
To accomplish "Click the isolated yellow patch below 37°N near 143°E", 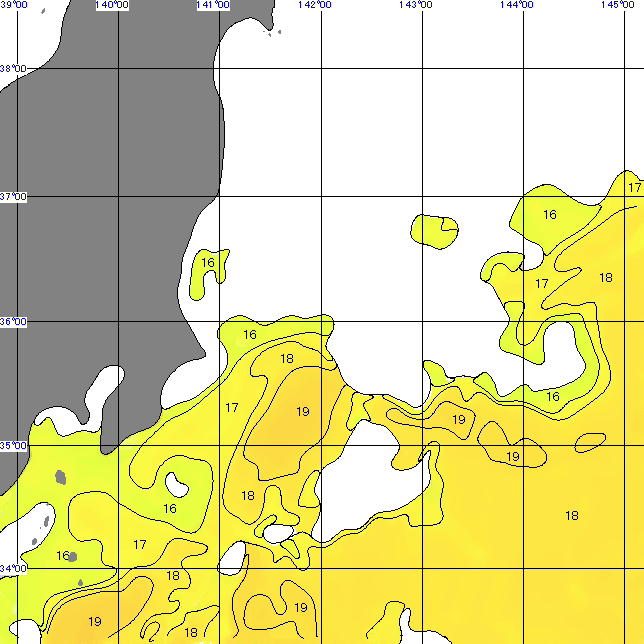I will pos(435,231).
